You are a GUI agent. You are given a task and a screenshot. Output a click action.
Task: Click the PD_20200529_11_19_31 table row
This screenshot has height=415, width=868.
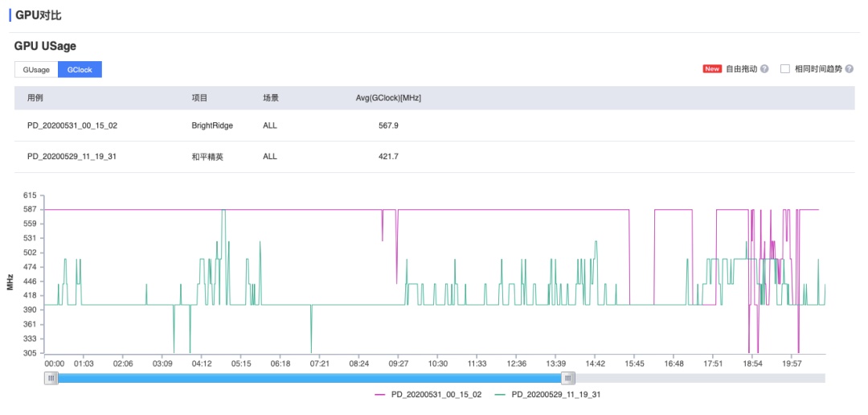click(x=435, y=157)
